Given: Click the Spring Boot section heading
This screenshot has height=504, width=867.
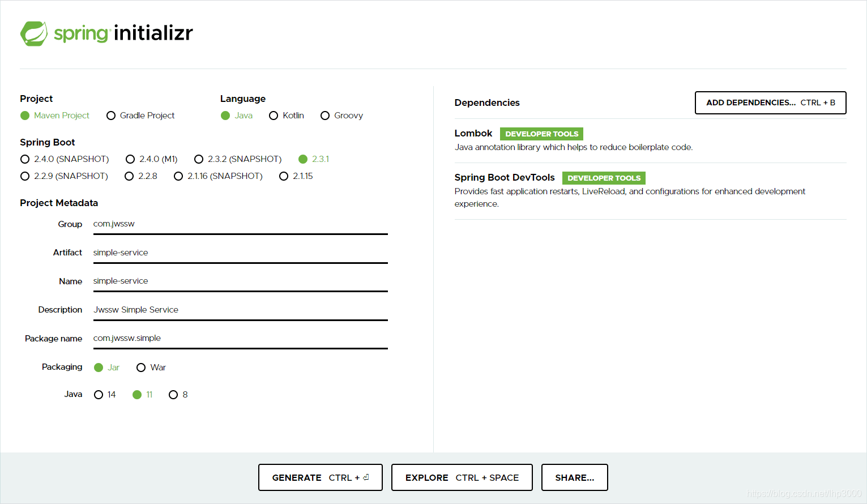Looking at the screenshot, I should (48, 142).
